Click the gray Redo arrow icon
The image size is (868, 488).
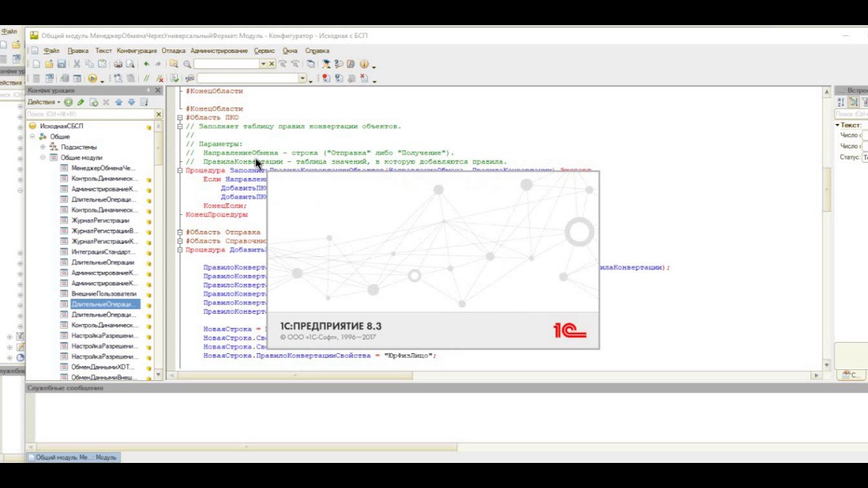158,64
